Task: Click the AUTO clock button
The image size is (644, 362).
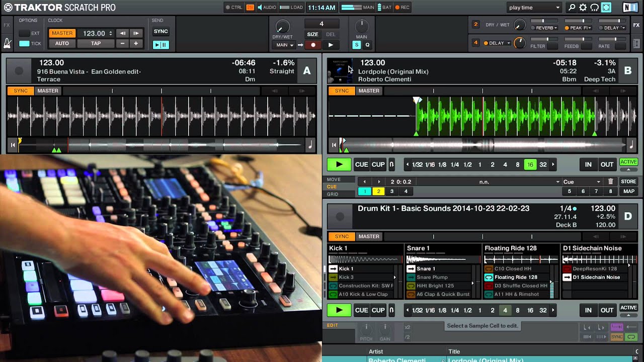Action: coord(62,43)
